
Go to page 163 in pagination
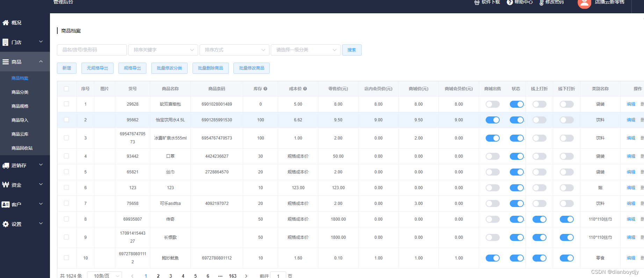point(233,276)
